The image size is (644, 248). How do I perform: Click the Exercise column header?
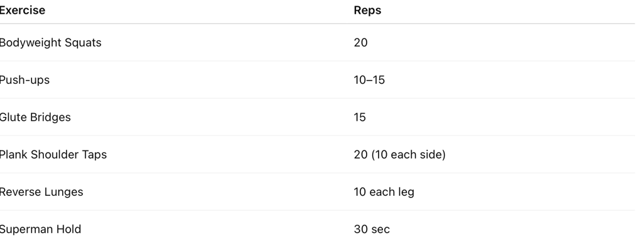click(22, 10)
